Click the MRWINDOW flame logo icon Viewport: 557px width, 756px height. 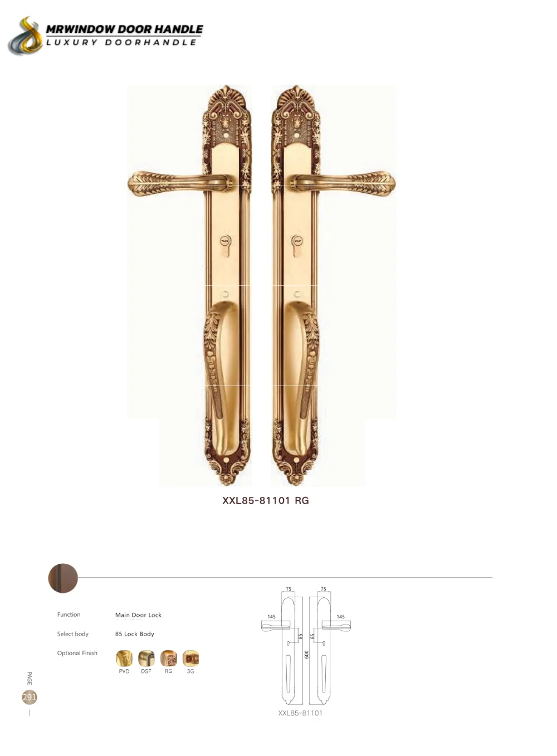pyautogui.click(x=26, y=36)
